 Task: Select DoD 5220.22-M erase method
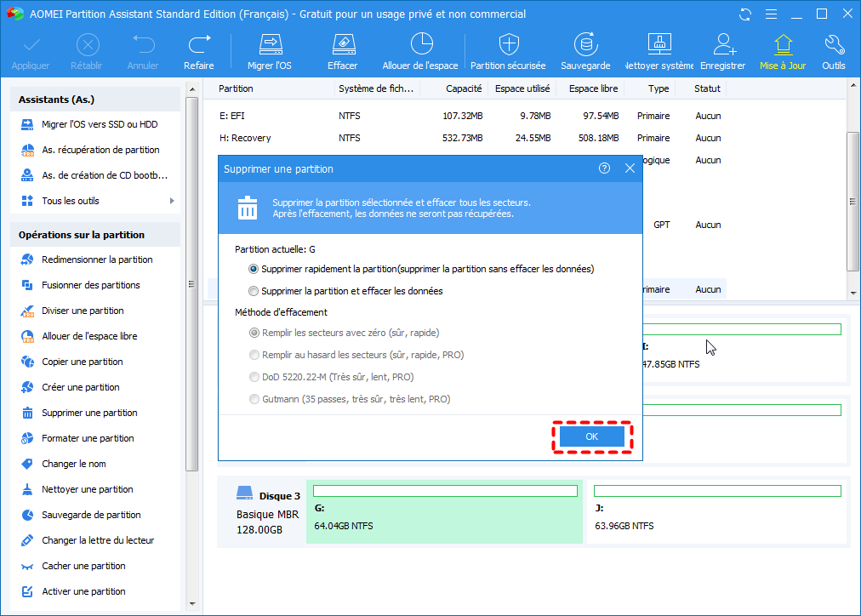click(x=331, y=377)
